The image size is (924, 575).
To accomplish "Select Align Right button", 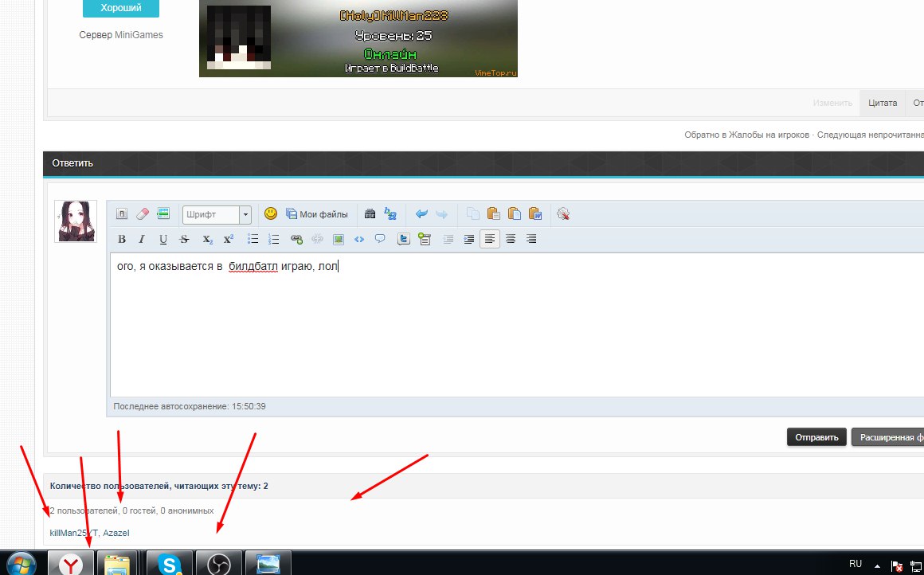I will (531, 239).
